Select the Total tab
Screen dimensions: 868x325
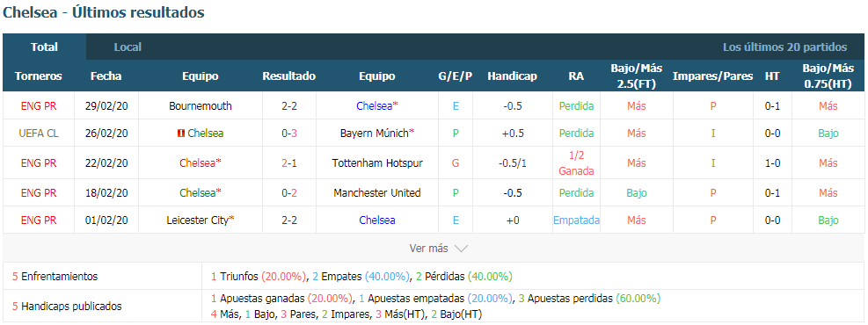pos(44,47)
